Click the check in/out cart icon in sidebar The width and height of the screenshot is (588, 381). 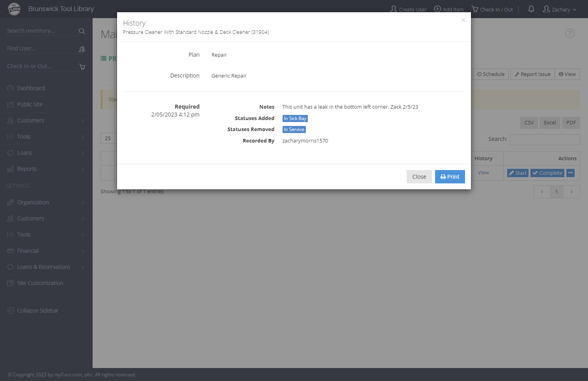point(82,67)
